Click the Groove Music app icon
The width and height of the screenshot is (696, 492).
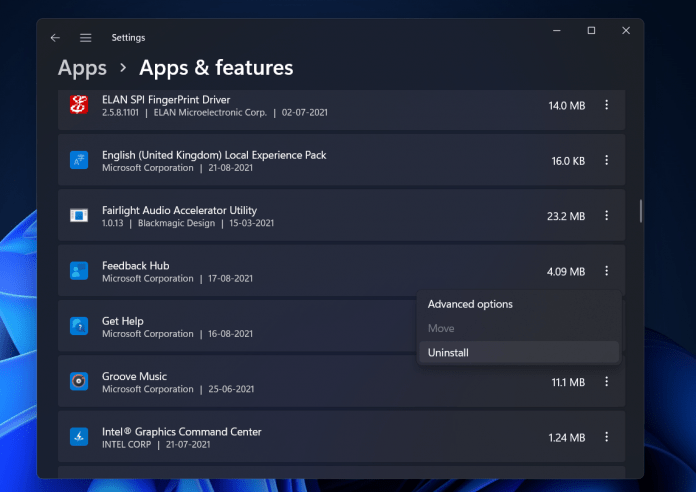pos(79,381)
